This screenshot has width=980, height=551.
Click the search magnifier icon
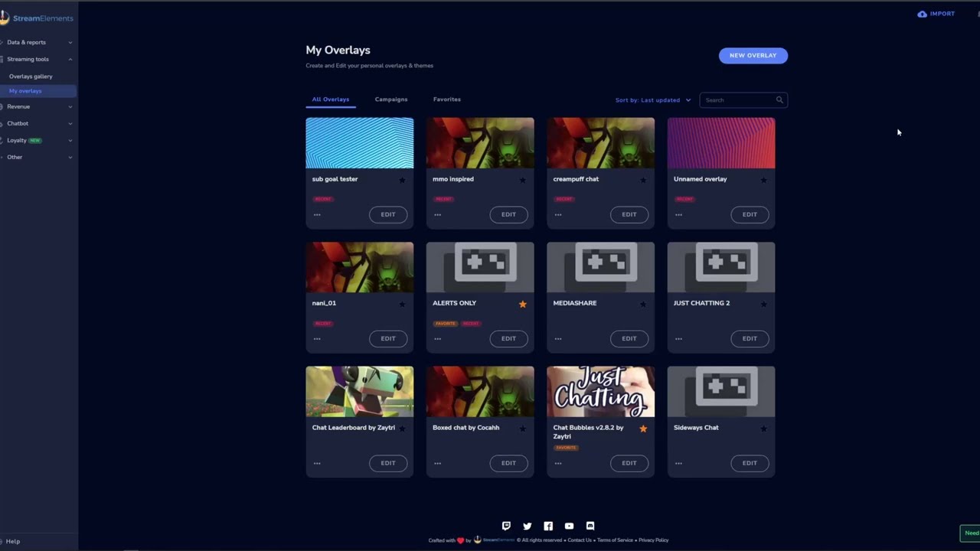point(779,100)
